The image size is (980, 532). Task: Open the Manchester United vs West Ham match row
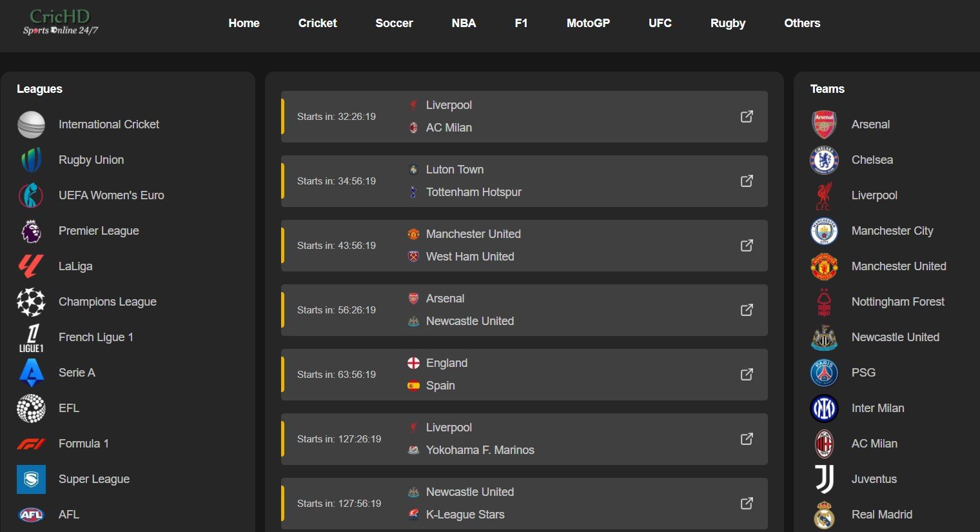524,246
